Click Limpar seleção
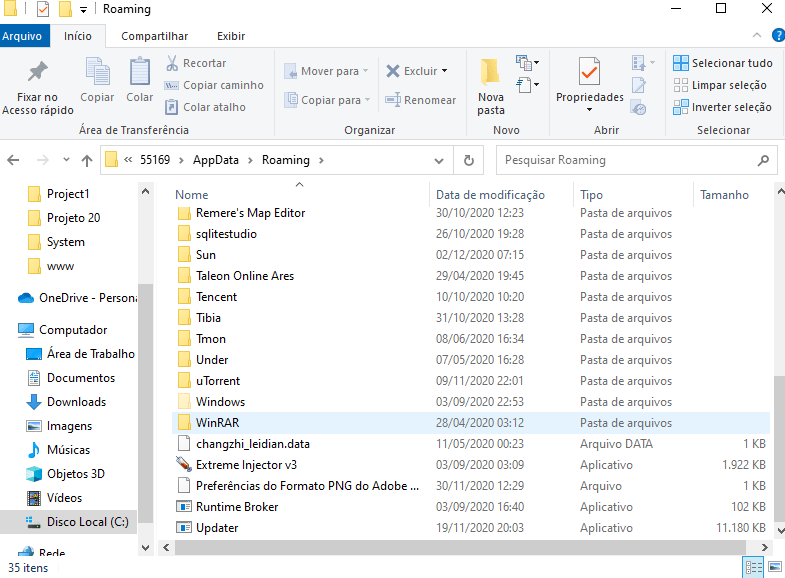This screenshot has height=578, width=785. [x=719, y=85]
